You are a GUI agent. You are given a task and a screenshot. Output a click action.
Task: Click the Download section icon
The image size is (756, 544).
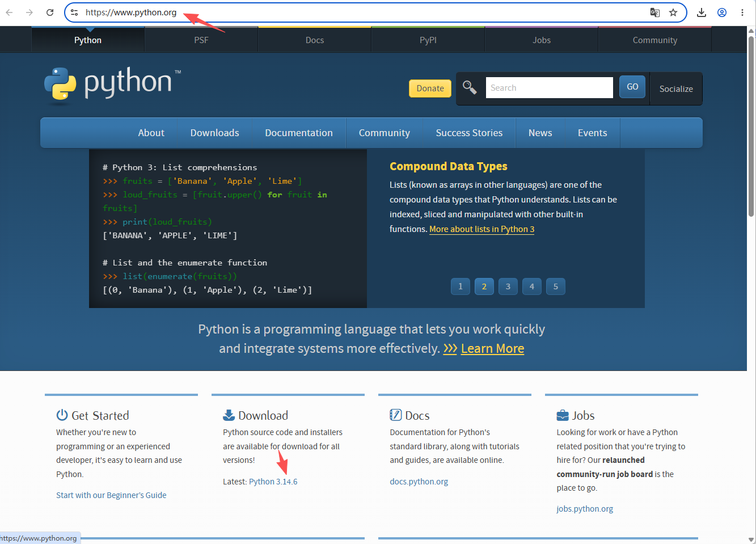point(229,415)
